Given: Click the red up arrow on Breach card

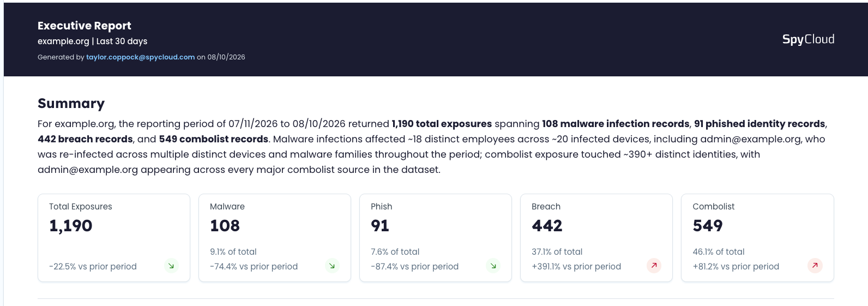Looking at the screenshot, I should click(x=654, y=266).
